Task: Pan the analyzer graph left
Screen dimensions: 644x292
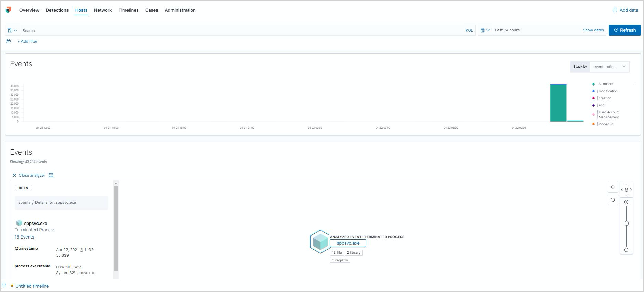Action: (622, 190)
